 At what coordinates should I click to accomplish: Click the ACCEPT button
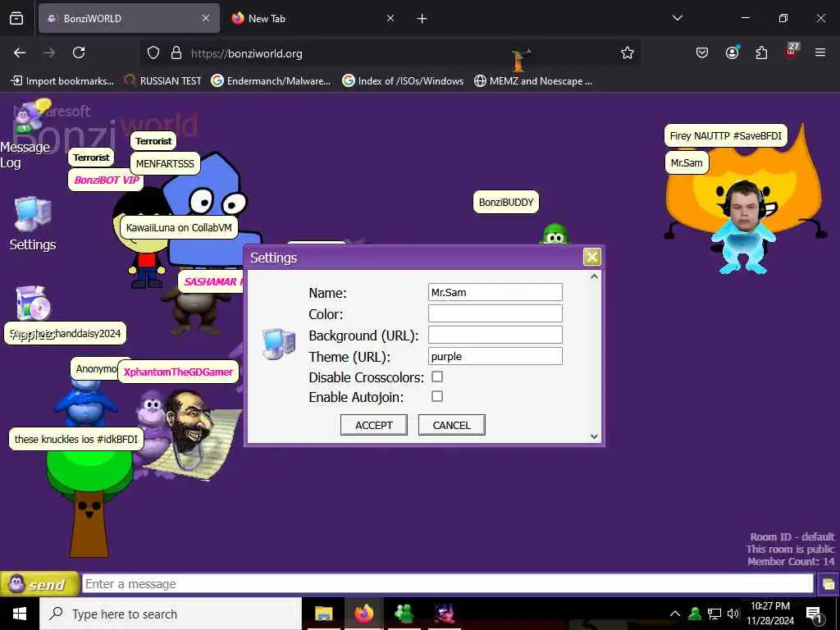374,425
